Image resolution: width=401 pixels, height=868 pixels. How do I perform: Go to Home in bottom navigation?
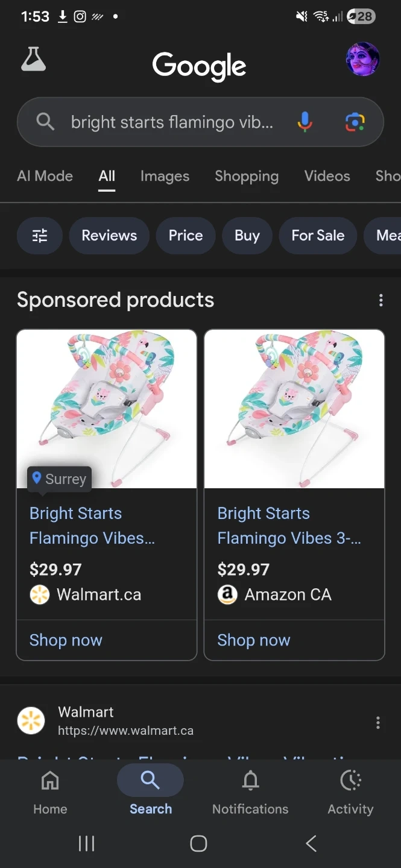click(50, 791)
